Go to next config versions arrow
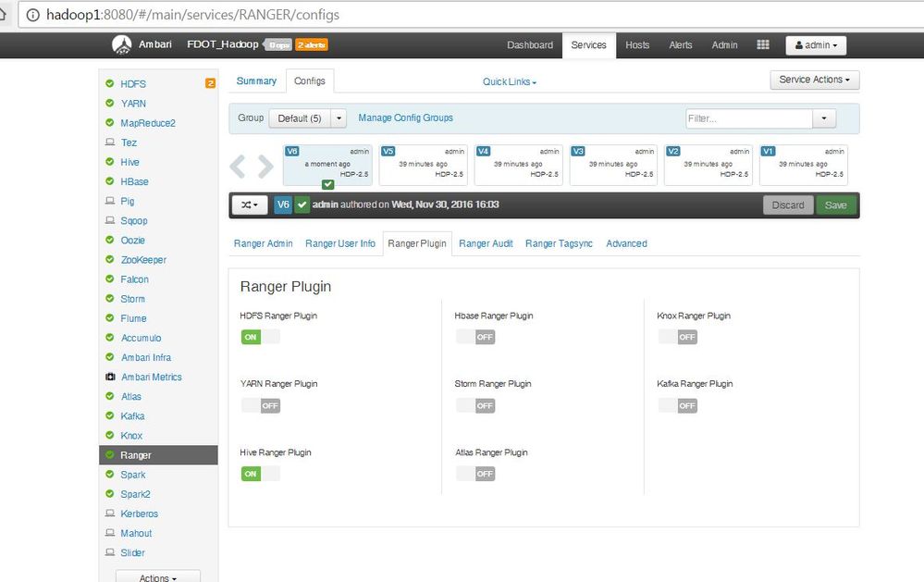This screenshot has height=582, width=924. [x=265, y=167]
